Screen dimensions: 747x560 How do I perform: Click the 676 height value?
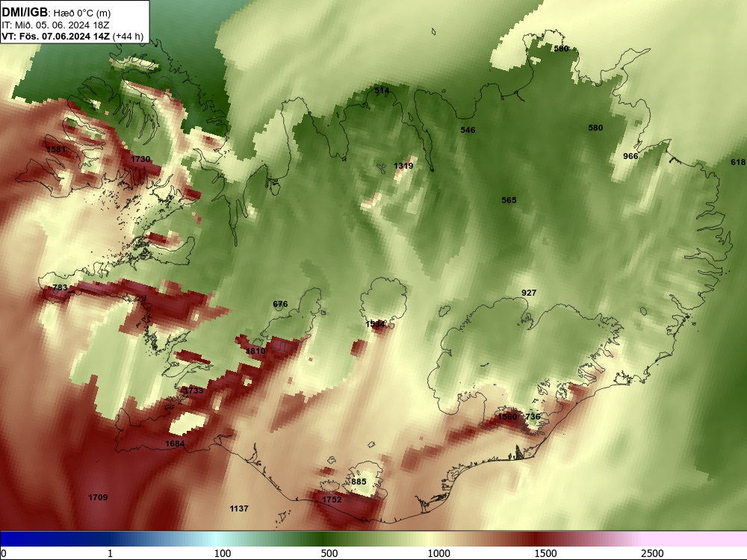tap(280, 304)
